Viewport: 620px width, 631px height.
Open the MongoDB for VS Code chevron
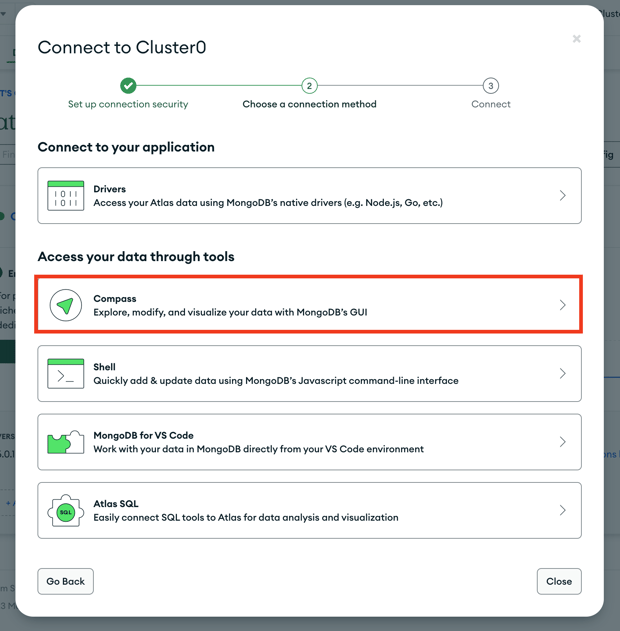coord(562,442)
